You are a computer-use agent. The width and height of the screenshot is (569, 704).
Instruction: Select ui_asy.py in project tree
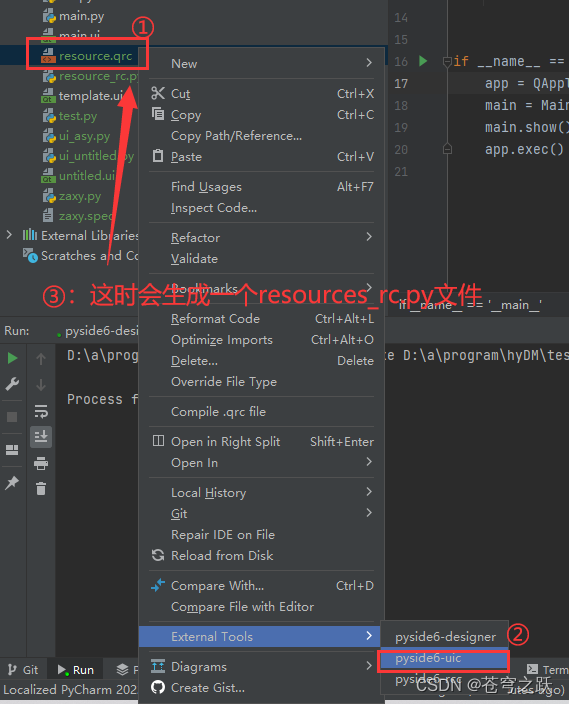pos(76,136)
